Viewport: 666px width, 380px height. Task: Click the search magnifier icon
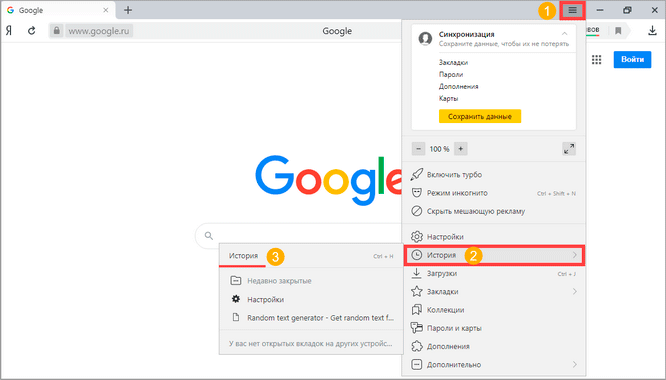208,236
